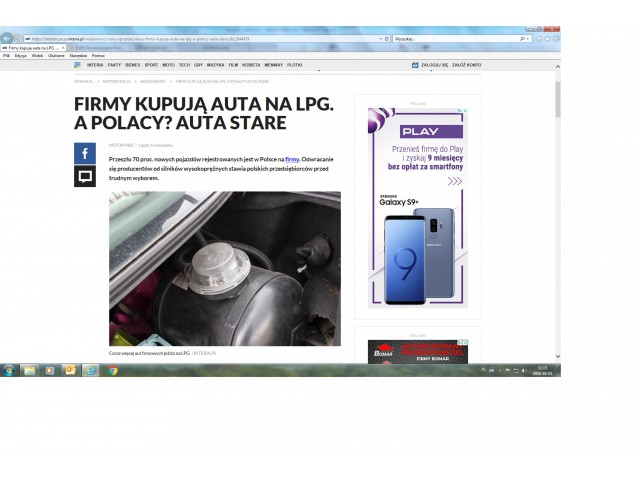Open the Widok menu
640x480 pixels.
click(x=37, y=55)
